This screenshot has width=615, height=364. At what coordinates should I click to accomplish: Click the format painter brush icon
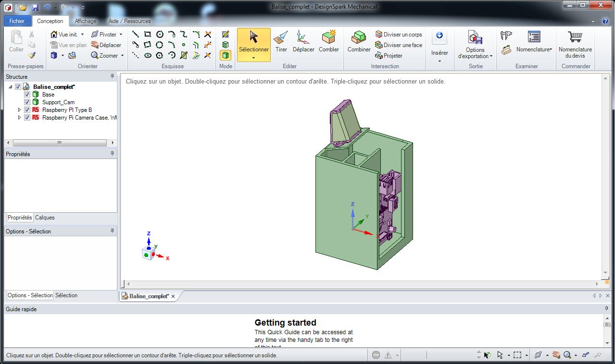click(31, 56)
